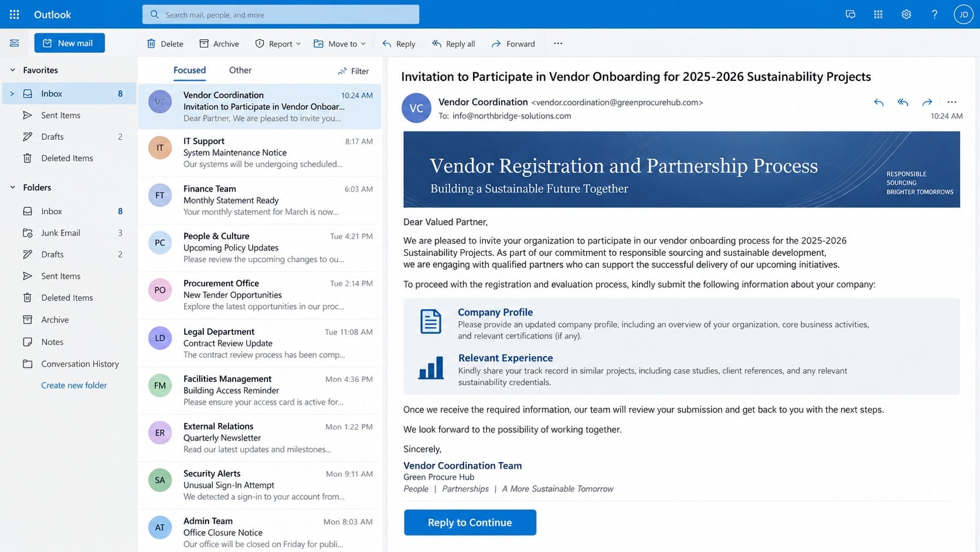980x552 pixels.
Task: Open the Conversation History folder
Action: (69, 364)
